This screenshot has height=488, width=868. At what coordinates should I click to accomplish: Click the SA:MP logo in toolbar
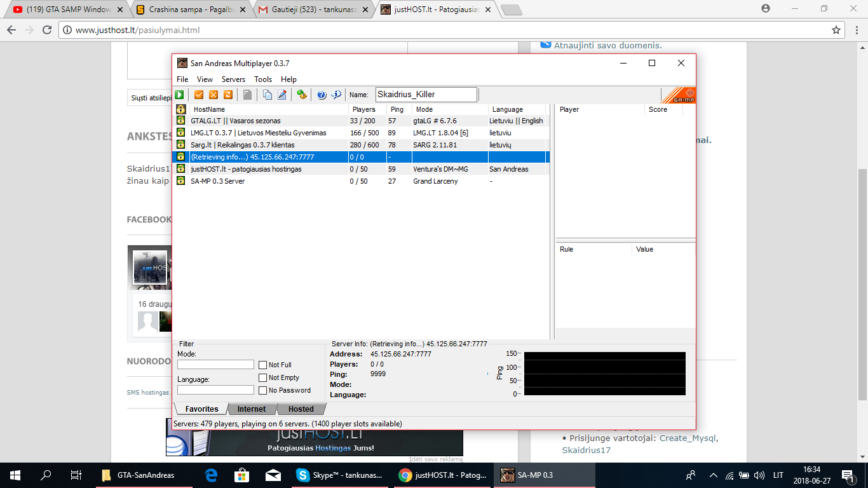tap(679, 95)
